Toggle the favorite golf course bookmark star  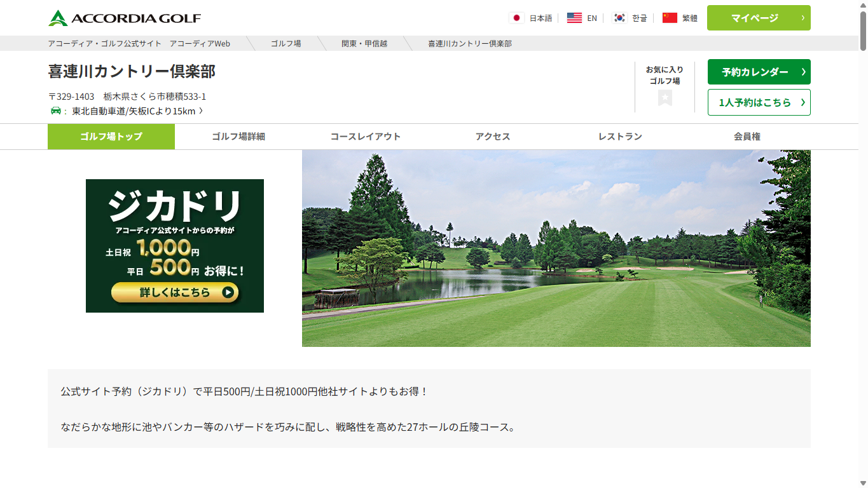(665, 98)
